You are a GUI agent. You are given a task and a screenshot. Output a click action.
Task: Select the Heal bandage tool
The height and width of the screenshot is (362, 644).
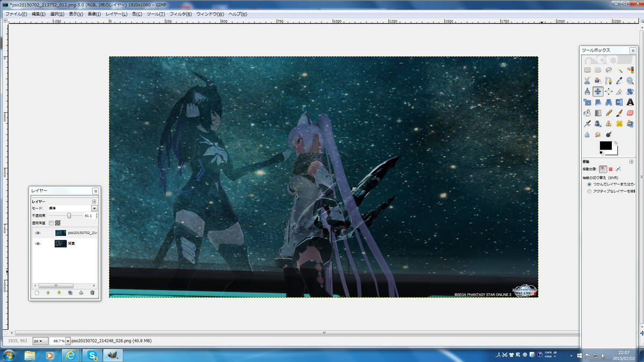click(619, 124)
